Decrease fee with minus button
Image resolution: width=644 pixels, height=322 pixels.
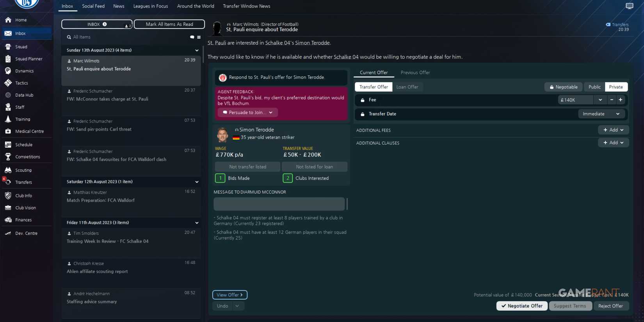pyautogui.click(x=612, y=100)
